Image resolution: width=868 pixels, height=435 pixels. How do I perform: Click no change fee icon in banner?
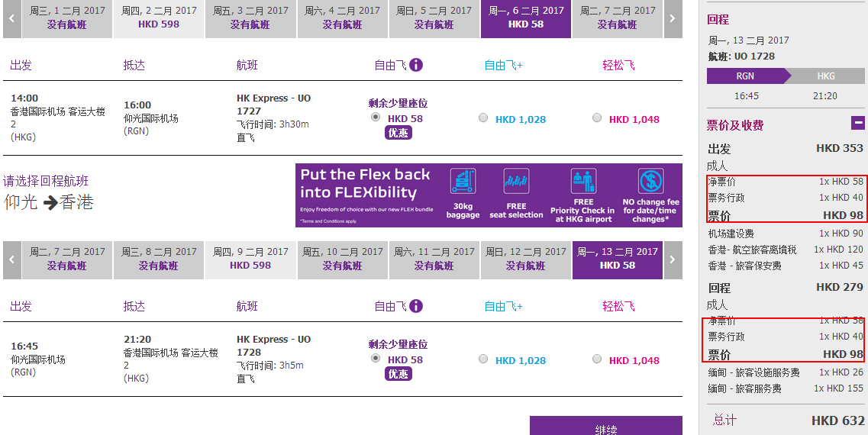point(650,181)
